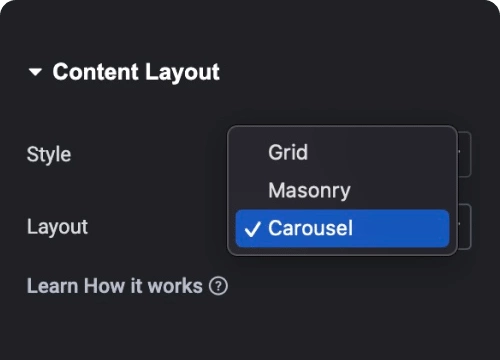Toggle the Content Layout disclosure arrow

[x=35, y=72]
